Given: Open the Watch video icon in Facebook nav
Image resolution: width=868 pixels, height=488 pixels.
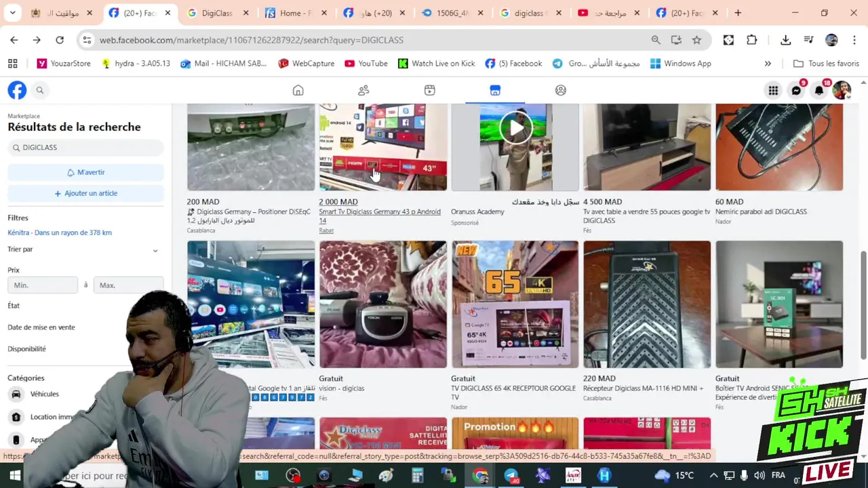Looking at the screenshot, I should (429, 90).
